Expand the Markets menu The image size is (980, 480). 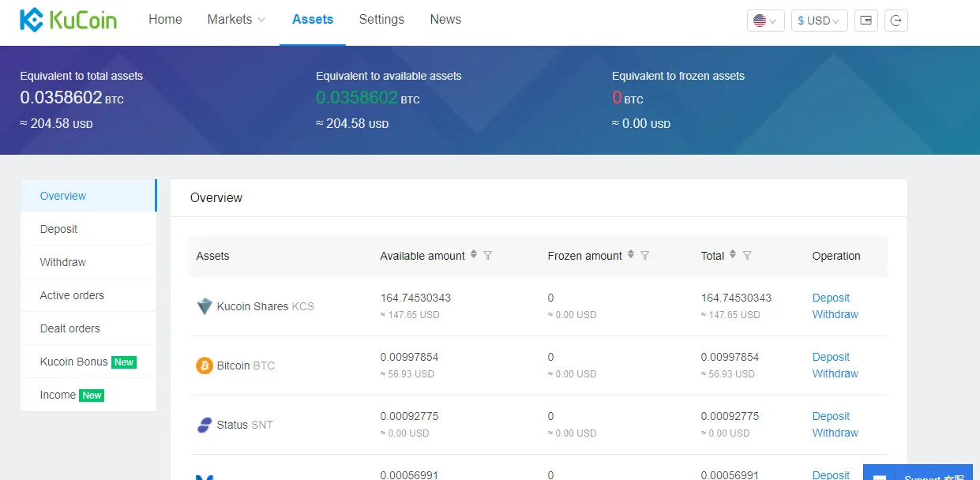coord(236,19)
